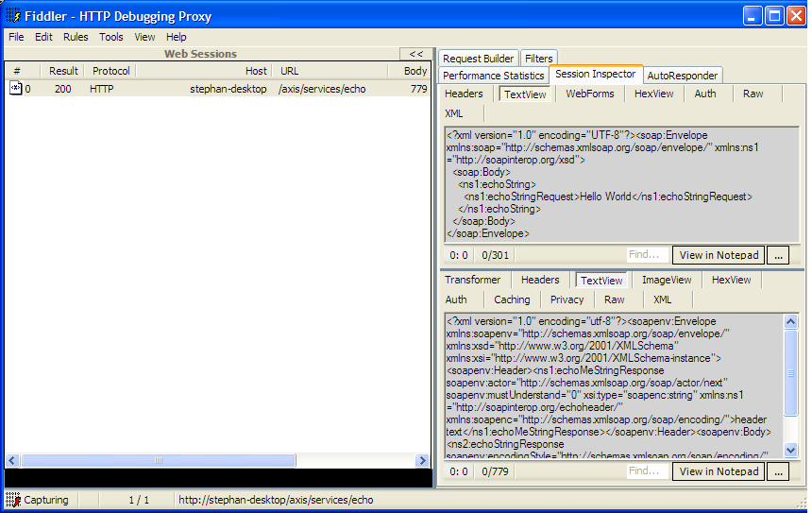Click status bar URL http://stephan-desktop/axis/services/echo
Viewport: 812px width, 513px height.
pyautogui.click(x=276, y=500)
